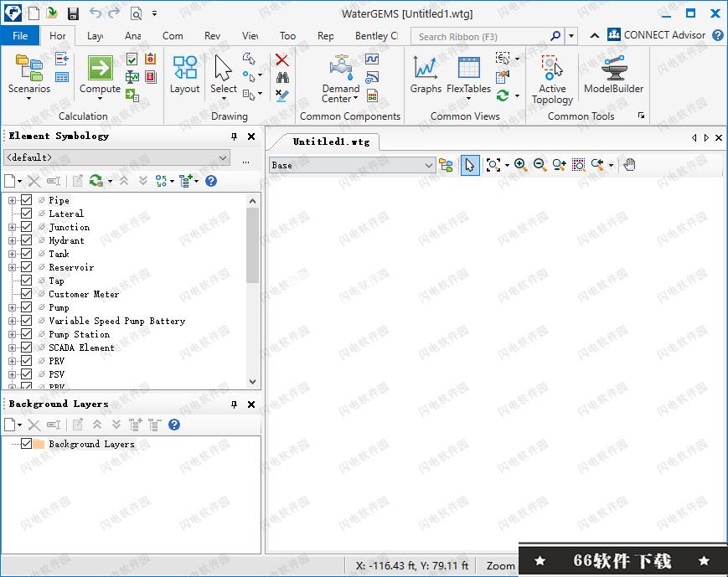This screenshot has width=728, height=577.
Task: Collapse the ribbon with the up arrow
Action: (594, 36)
